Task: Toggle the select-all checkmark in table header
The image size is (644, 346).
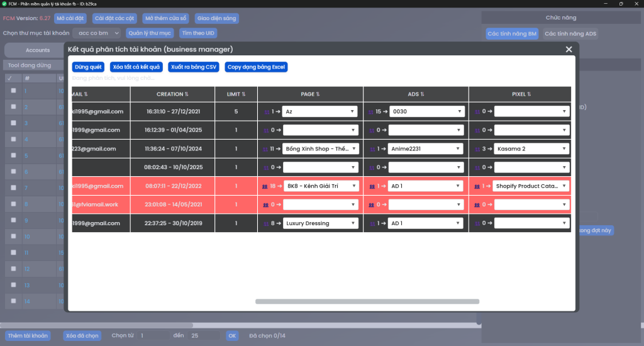Action: [9, 78]
